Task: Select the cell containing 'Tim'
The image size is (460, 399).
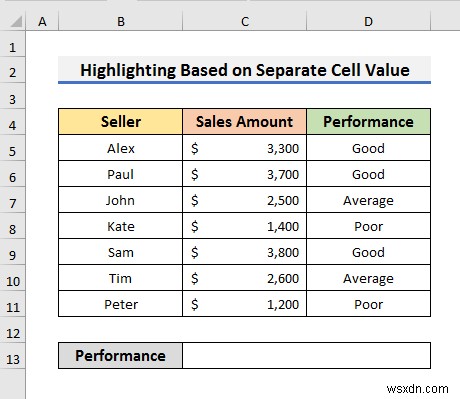Action: tap(121, 278)
